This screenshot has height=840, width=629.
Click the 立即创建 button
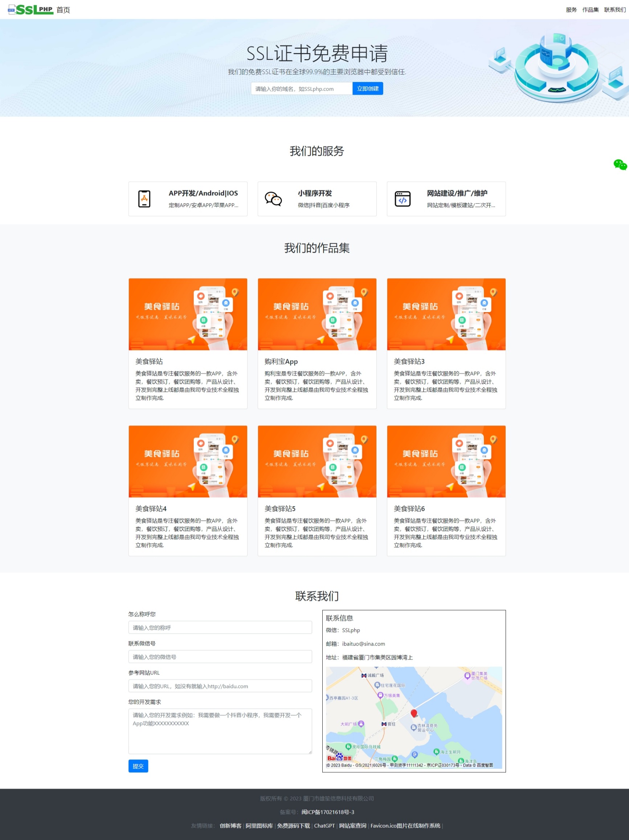tap(367, 88)
